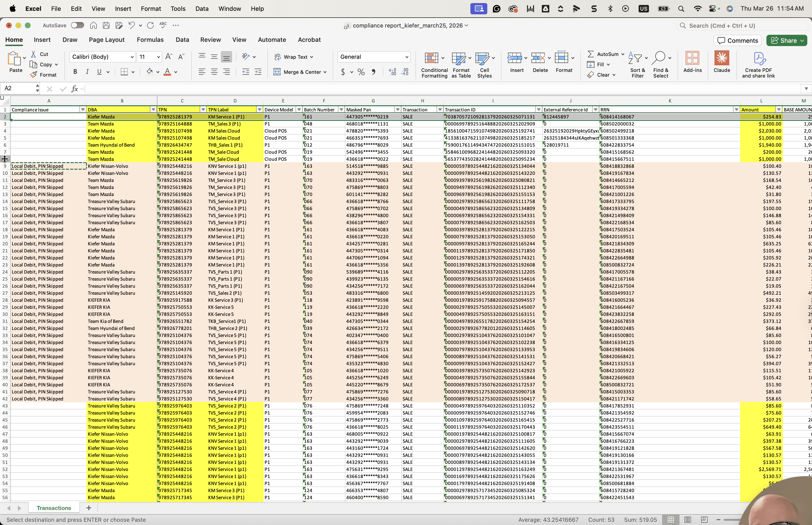Click the Comma Style icon
Image resolution: width=812 pixels, height=525 pixels.
coord(374,72)
